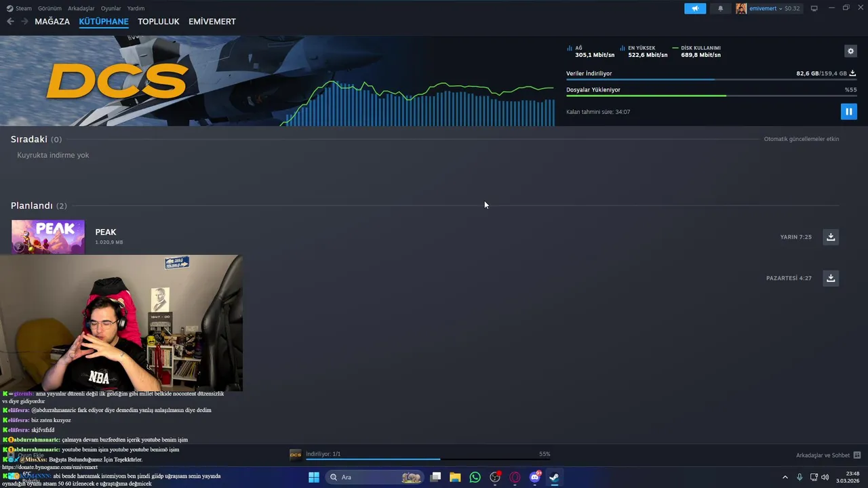The width and height of the screenshot is (868, 488).
Task: Click the bottom İndiriliyor 1/1 progress bar
Action: [x=428, y=460]
